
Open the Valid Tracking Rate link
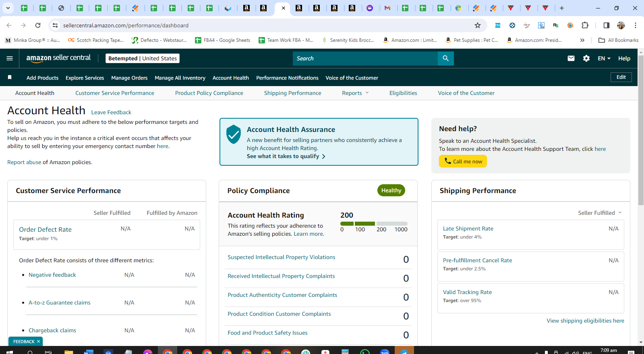coord(467,292)
